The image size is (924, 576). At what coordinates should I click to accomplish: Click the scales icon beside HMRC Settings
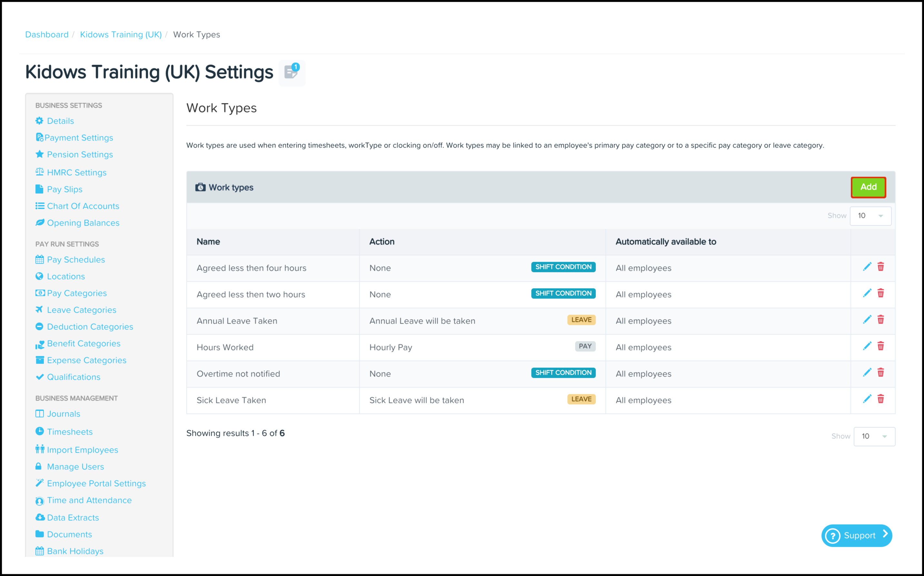(x=40, y=172)
